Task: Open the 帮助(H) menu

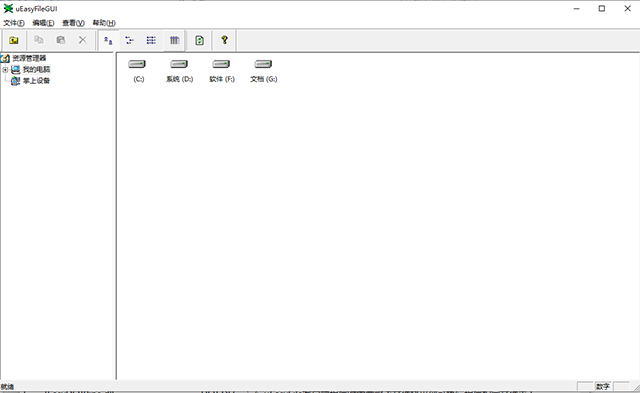Action: (x=104, y=23)
